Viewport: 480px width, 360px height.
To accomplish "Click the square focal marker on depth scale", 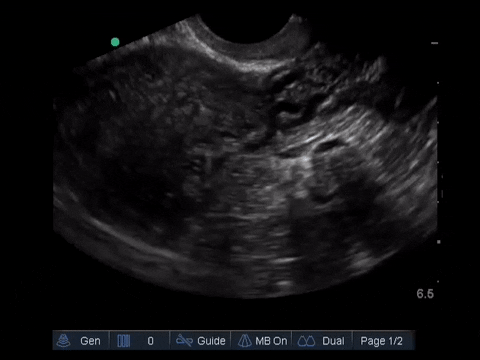I will [439, 242].
